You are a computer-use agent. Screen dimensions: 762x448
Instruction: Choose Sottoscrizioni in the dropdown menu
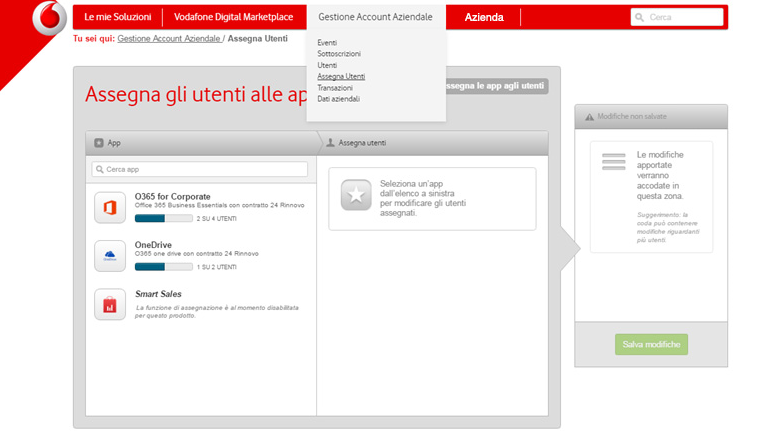[x=339, y=54]
